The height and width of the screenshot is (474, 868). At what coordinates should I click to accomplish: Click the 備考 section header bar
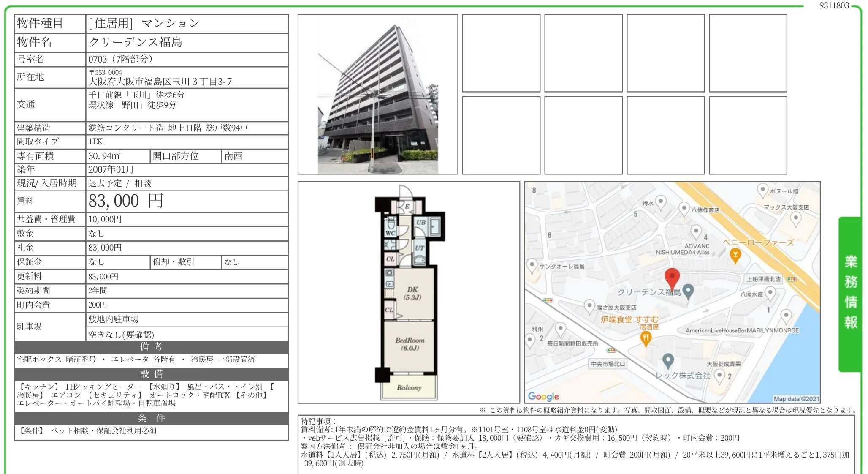coord(151,347)
